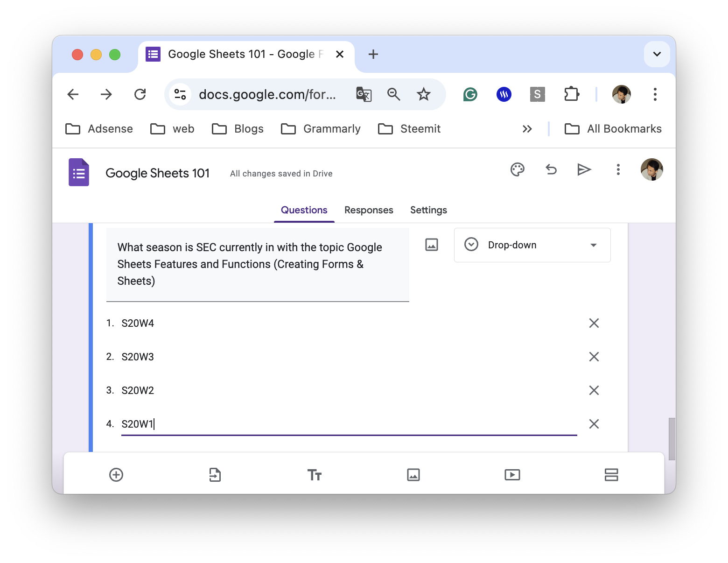Close the Google Sheets 101 tab

[x=340, y=54]
